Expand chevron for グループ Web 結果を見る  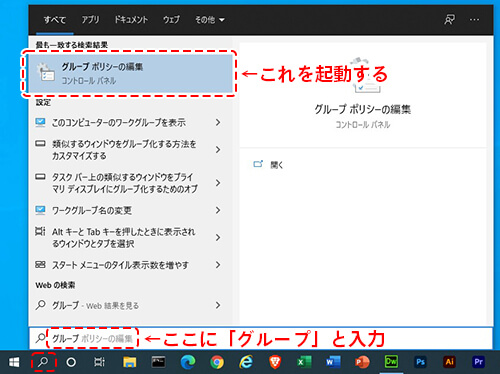coord(218,305)
